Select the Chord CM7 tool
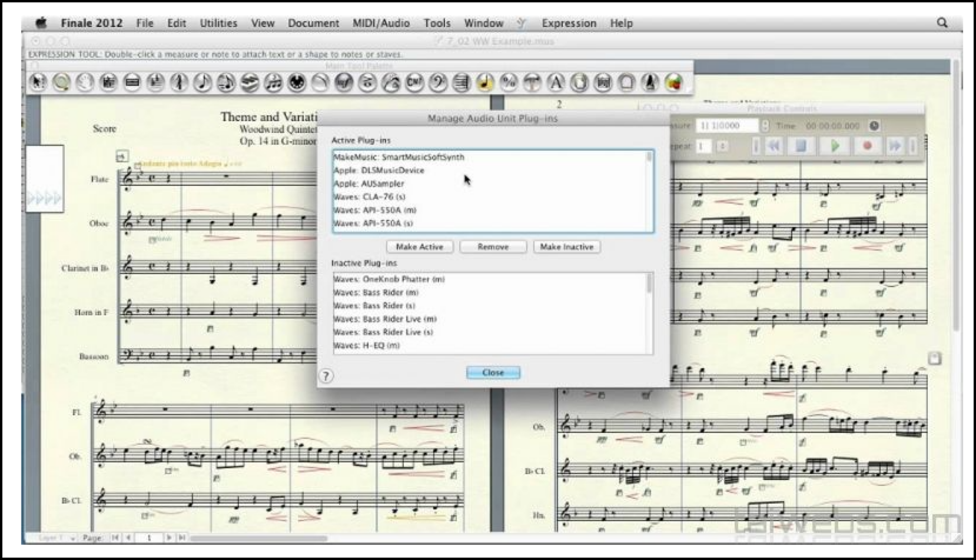The width and height of the screenshot is (976, 560). coord(414,82)
